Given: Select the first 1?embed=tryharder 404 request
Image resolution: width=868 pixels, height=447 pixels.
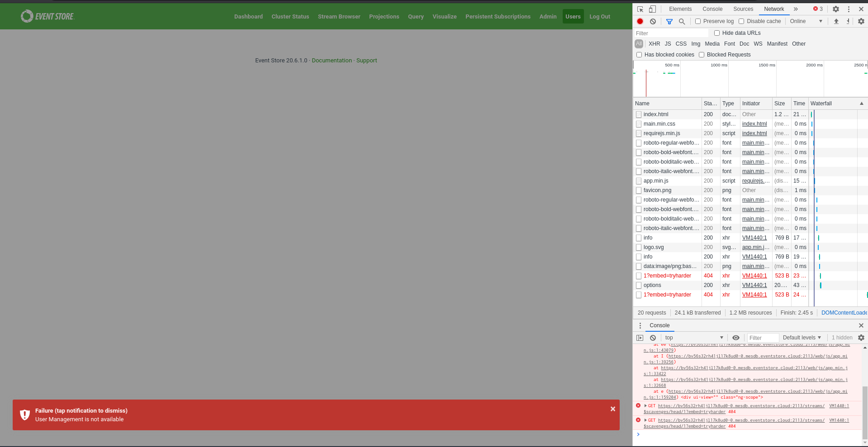Looking at the screenshot, I should [x=667, y=276].
